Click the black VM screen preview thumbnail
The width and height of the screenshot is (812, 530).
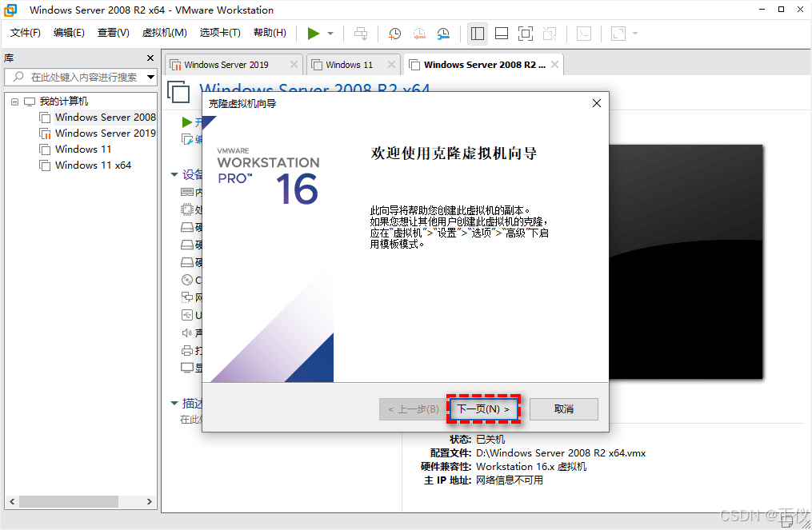coord(686,262)
